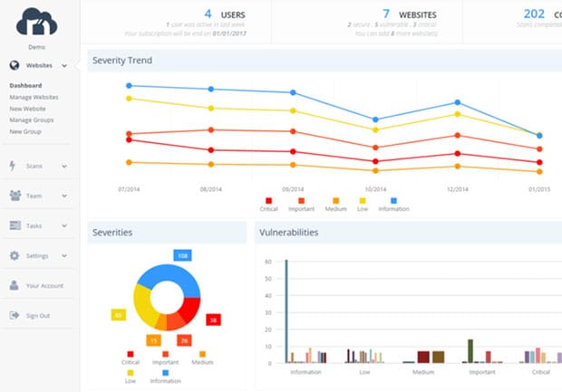Image resolution: width=562 pixels, height=392 pixels.
Task: Click the Sign Out arrow icon
Action: click(15, 315)
